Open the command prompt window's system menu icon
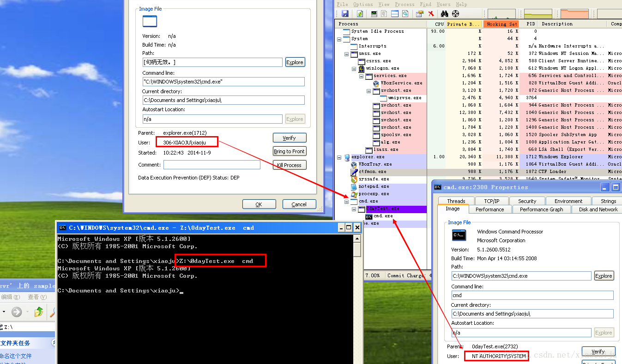 (x=62, y=227)
